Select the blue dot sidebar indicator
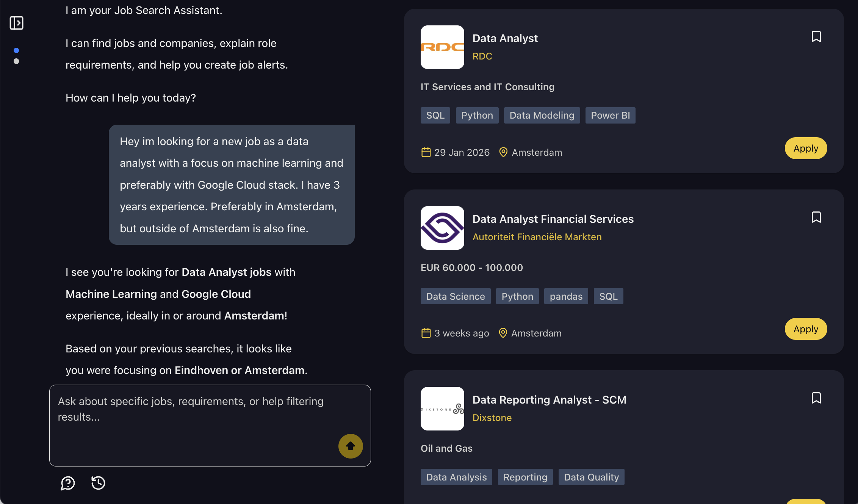Viewport: 858px width, 504px height. 16,50
